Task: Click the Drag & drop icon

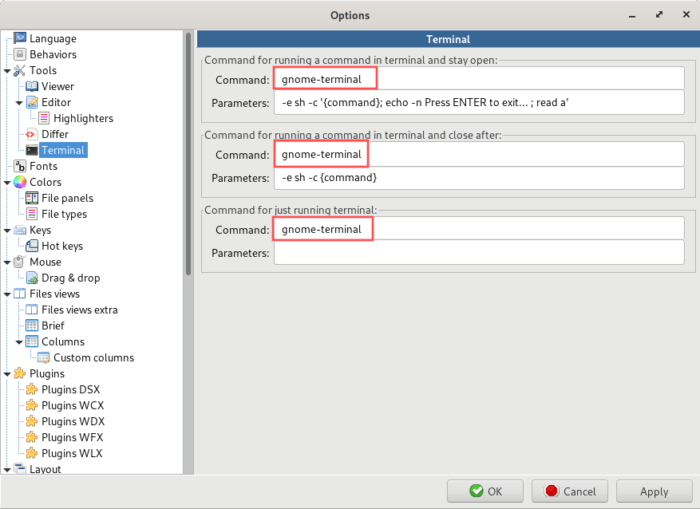Action: coord(32,278)
